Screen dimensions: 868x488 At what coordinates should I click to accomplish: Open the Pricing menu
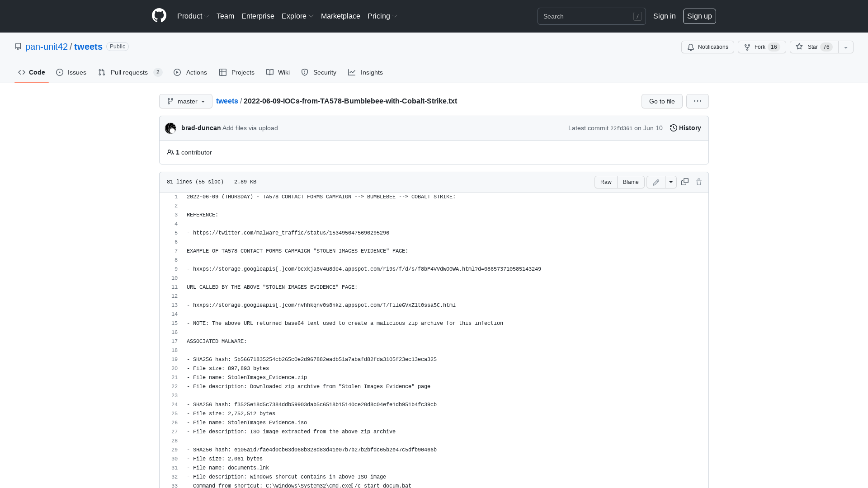[x=382, y=16]
